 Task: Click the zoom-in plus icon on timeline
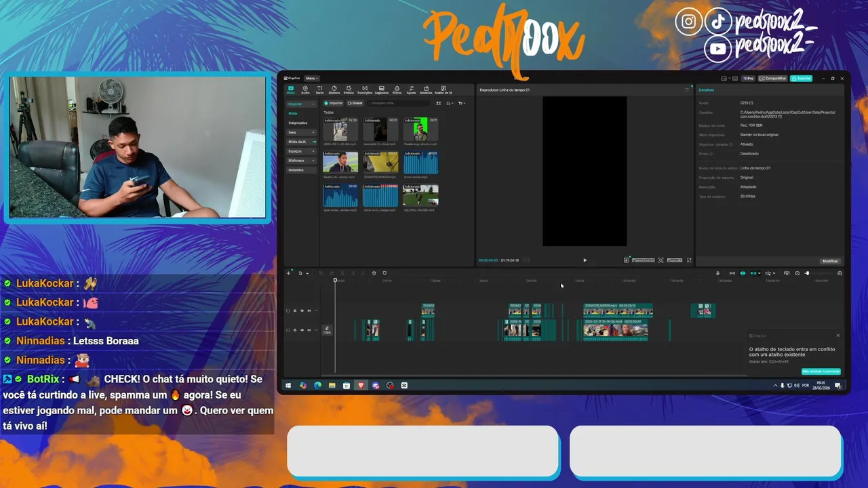pyautogui.click(x=840, y=273)
